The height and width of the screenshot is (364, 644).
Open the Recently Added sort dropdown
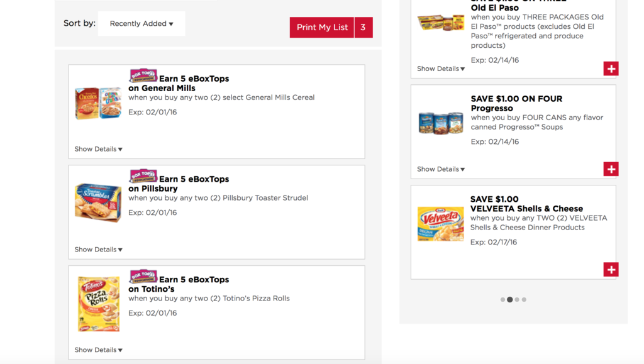[142, 23]
